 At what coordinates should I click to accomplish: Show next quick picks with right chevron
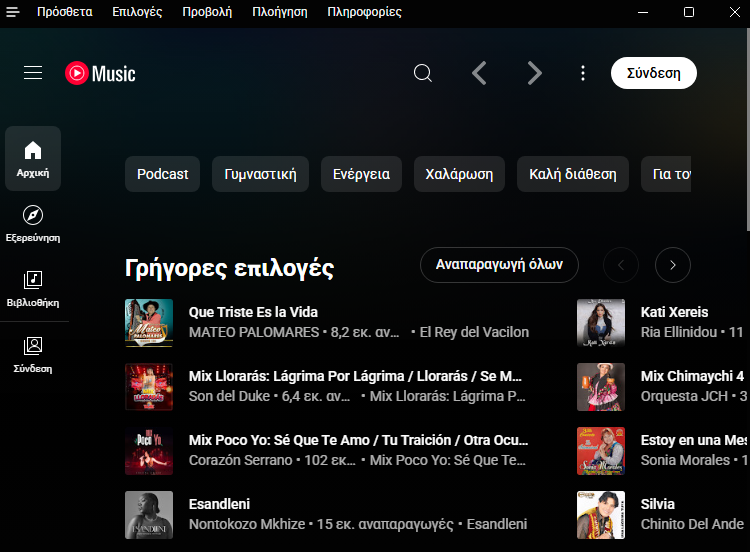point(673,265)
